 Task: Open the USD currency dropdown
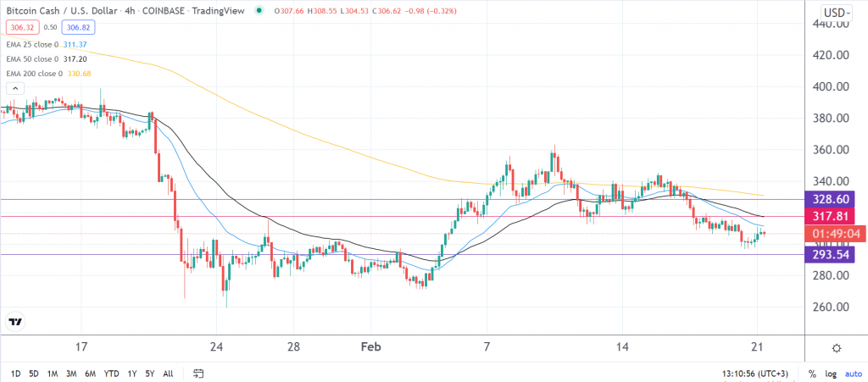(837, 13)
